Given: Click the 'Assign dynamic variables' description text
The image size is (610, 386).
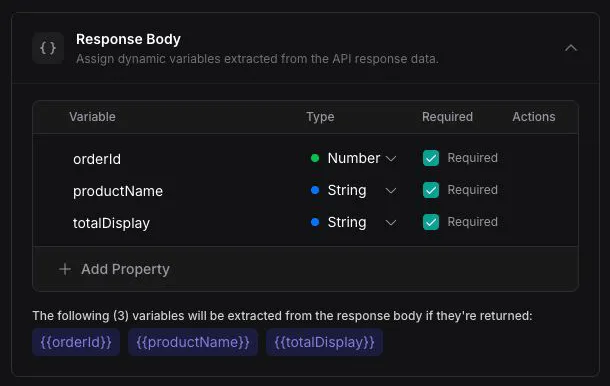Looking at the screenshot, I should pos(257,59).
